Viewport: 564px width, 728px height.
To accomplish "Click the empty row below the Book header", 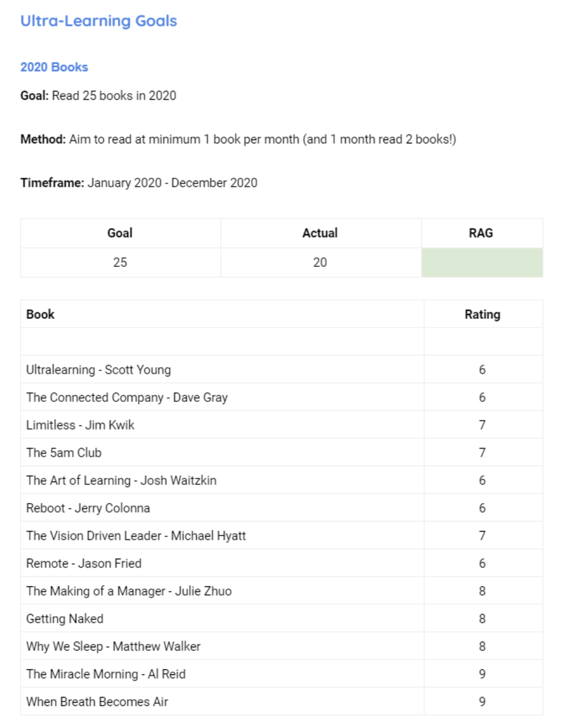I will (x=222, y=342).
